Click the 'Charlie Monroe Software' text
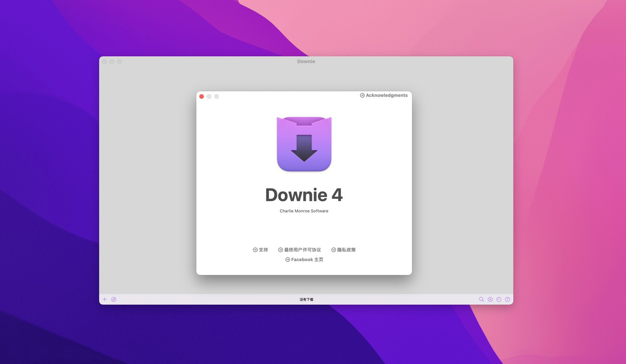Image resolution: width=626 pixels, height=364 pixels. tap(304, 211)
